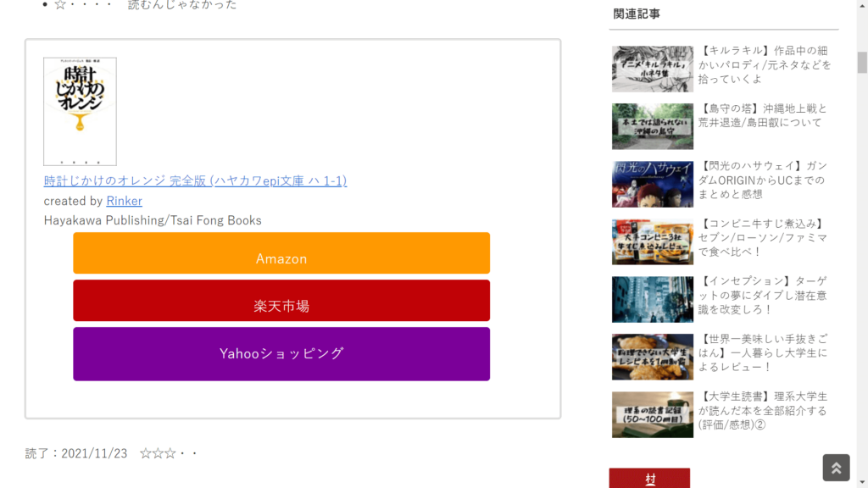Click the red banner at sidebar bottom
The width and height of the screenshot is (868, 488).
tap(649, 478)
